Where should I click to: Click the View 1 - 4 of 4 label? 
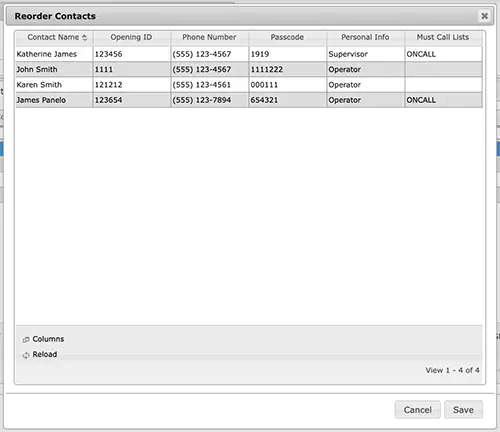(x=452, y=370)
